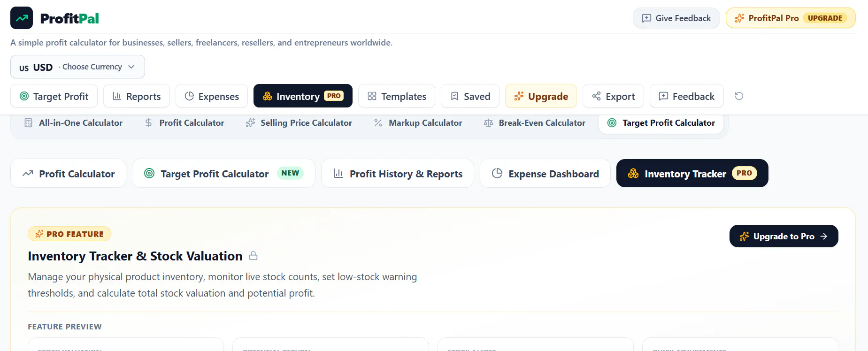The image size is (868, 351).
Task: Open the Target Profit toolbar tab
Action: pos(54,96)
